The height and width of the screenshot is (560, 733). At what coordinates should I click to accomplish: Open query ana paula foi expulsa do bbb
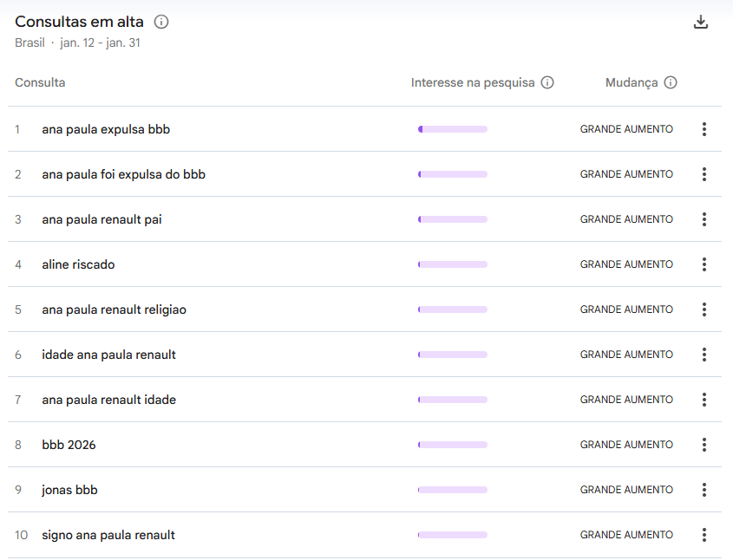[123, 175]
